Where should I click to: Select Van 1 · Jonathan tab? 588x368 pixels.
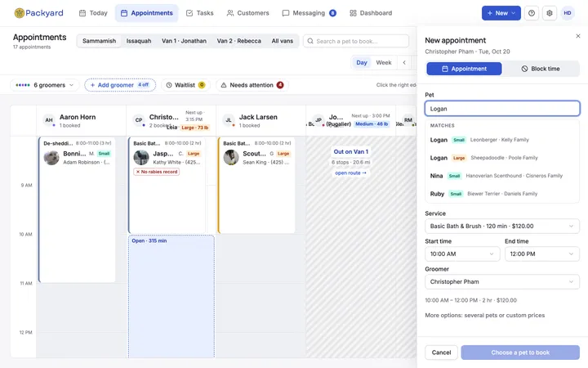coord(184,41)
